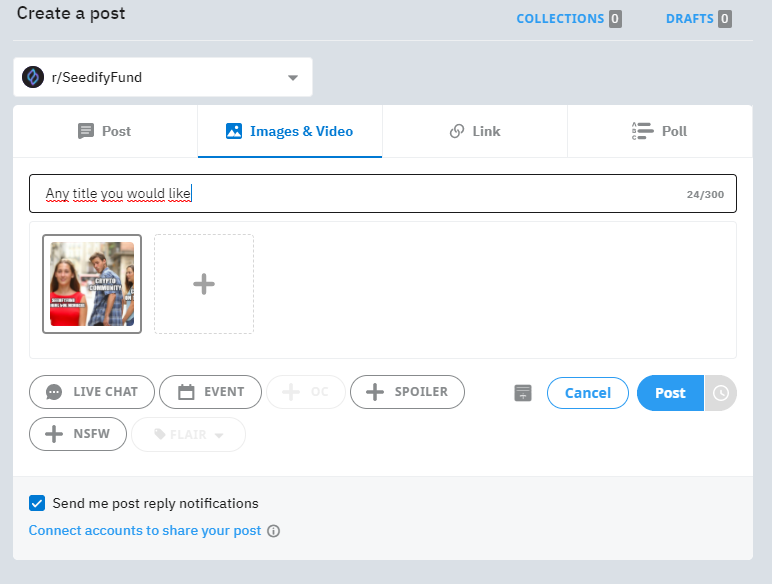Open the Link tab
772x584 pixels.
pyautogui.click(x=475, y=131)
